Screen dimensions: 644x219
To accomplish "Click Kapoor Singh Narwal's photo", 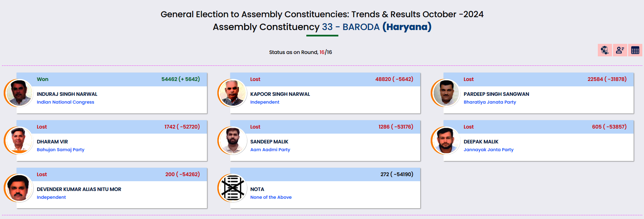I will pos(233,93).
